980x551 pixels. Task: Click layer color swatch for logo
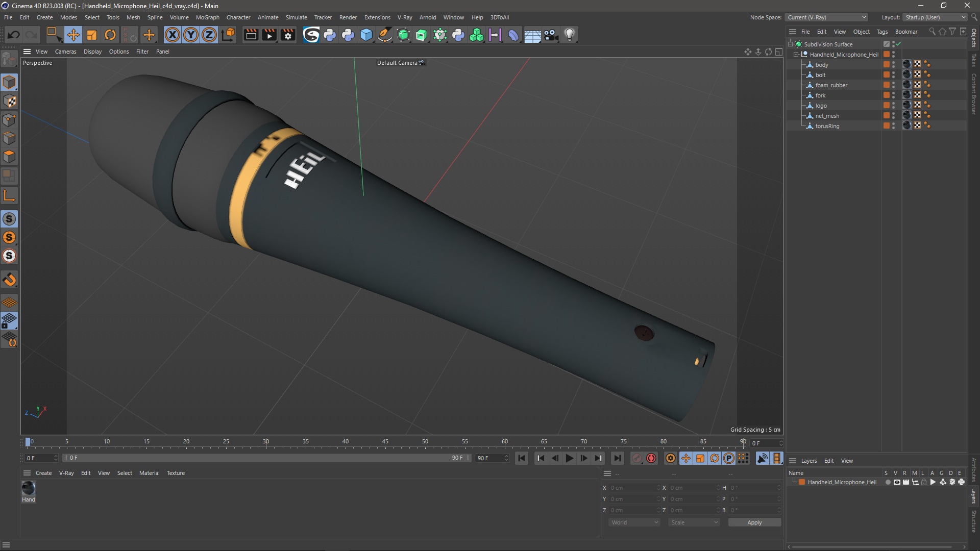click(887, 106)
